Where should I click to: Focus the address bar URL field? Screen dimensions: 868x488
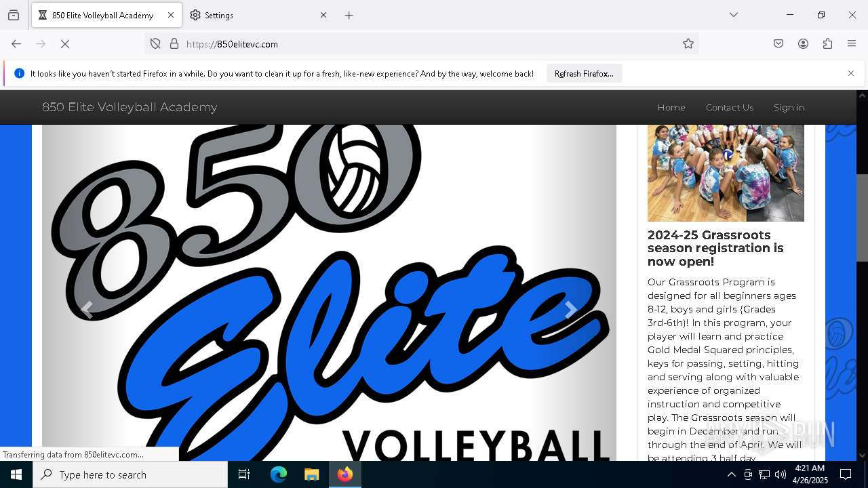click(x=420, y=44)
